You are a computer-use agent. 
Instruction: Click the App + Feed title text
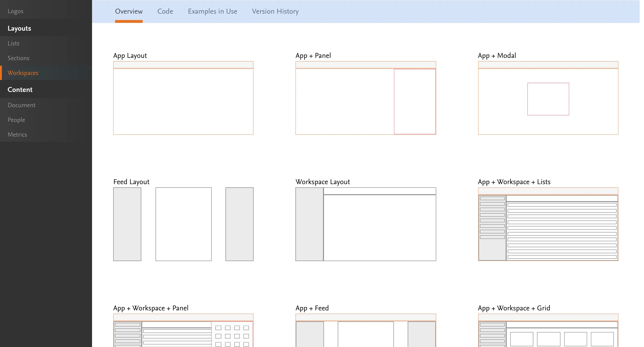click(312, 308)
